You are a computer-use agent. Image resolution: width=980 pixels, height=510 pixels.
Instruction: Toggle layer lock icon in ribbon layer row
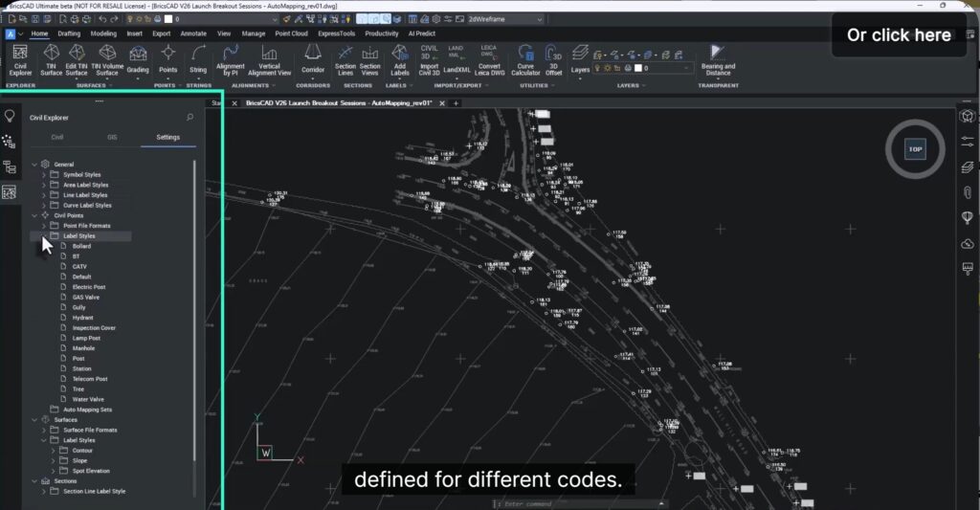(617, 68)
